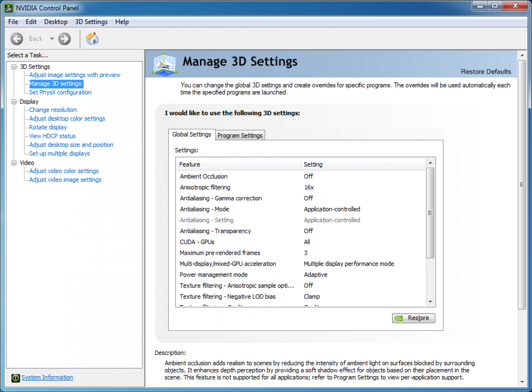Viewport: 532px width, 392px height.
Task: Click main page scroll up arrow
Action: point(522,55)
